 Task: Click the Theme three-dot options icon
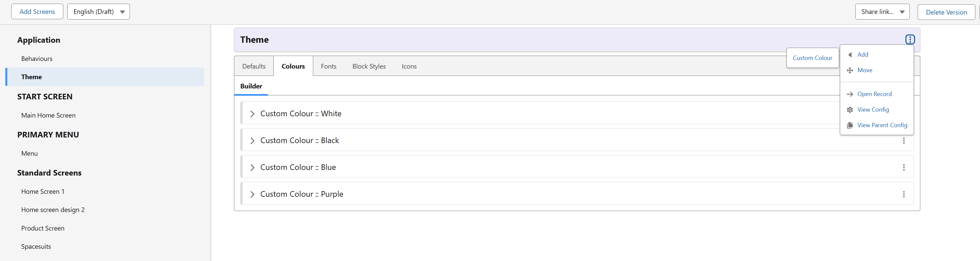pyautogui.click(x=910, y=39)
